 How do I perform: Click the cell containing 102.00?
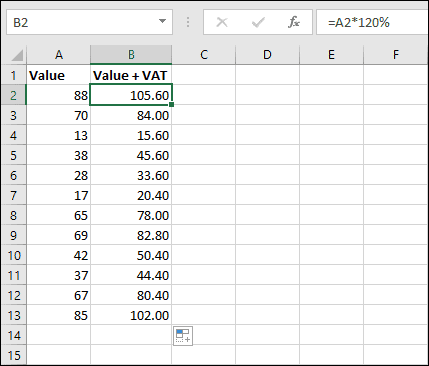pos(131,315)
